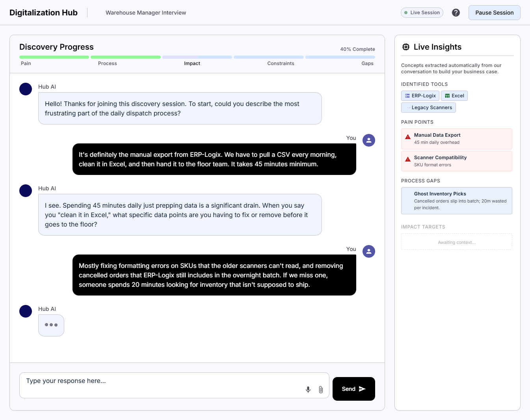
Task: Click the Hub AI greeting message bubble
Action: pyautogui.click(x=180, y=108)
